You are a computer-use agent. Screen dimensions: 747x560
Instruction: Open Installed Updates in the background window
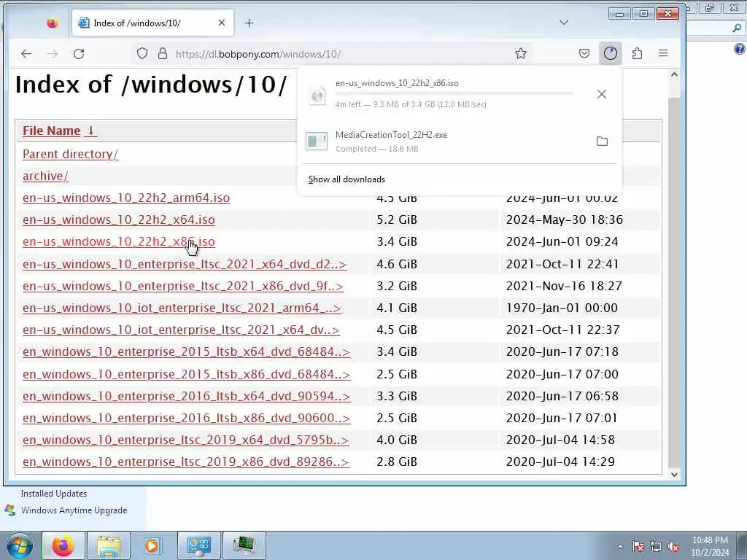coord(53,494)
